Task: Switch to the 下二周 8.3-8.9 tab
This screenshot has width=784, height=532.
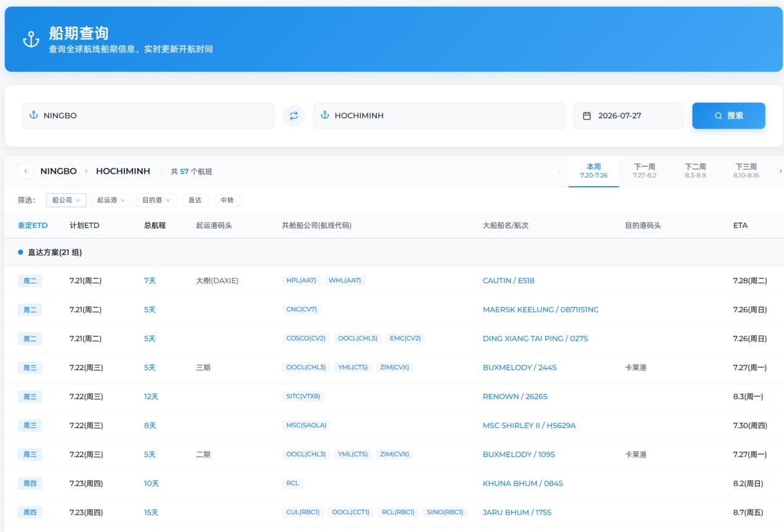Action: pos(696,171)
